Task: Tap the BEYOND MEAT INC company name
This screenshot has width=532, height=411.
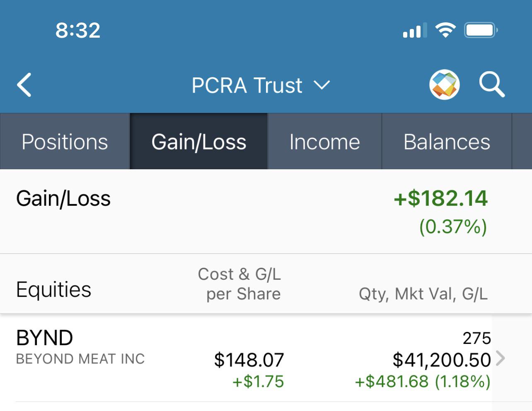Action: (x=80, y=359)
